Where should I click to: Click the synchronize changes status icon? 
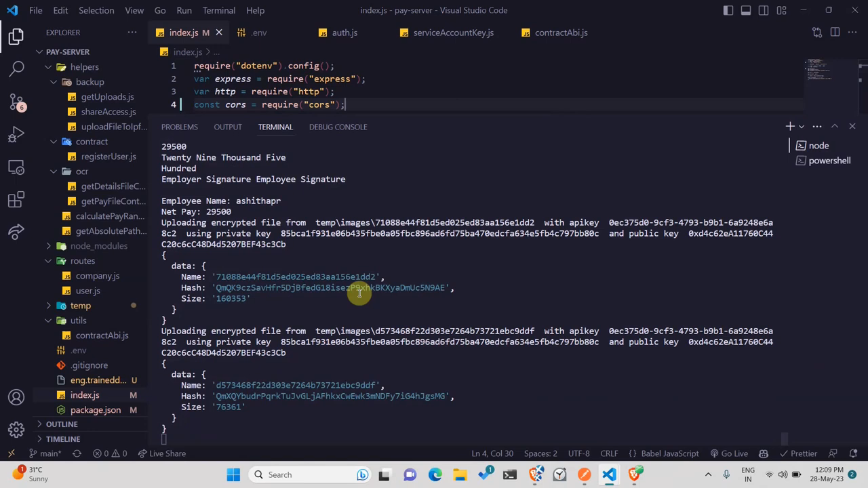[x=77, y=453]
